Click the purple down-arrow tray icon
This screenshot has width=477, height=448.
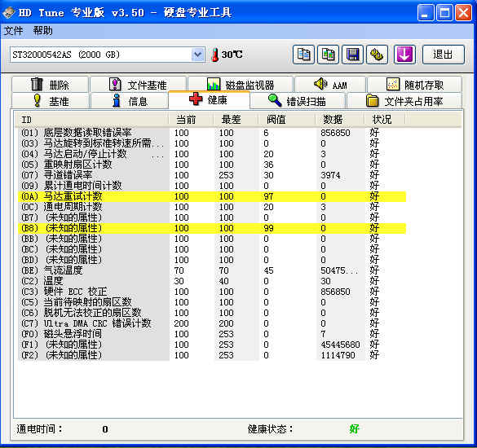coord(404,55)
